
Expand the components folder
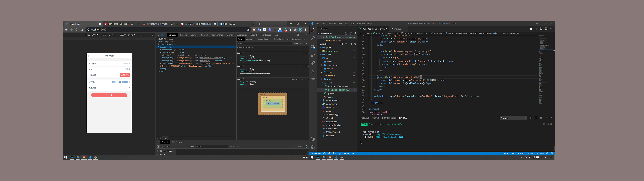(332, 65)
